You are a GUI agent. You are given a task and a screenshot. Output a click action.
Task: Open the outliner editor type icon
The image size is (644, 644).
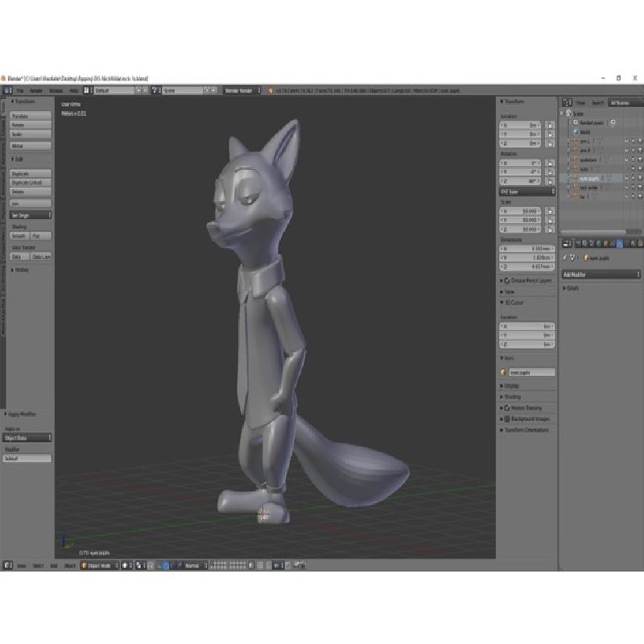click(x=568, y=103)
